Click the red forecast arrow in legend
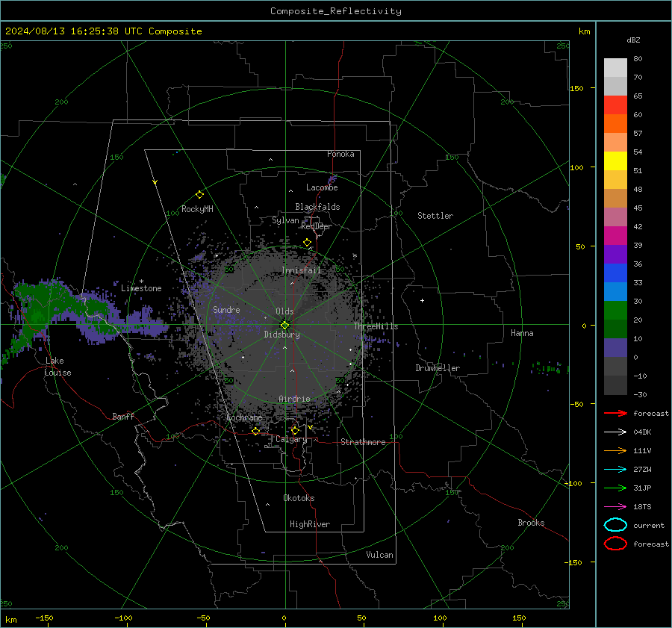 (615, 413)
